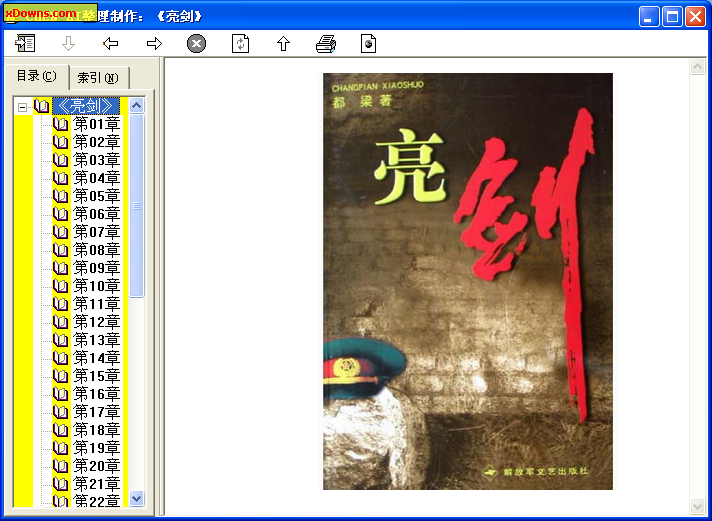Image resolution: width=712 pixels, height=521 pixels.
Task: Open chapter 第08章
Action: click(x=97, y=250)
